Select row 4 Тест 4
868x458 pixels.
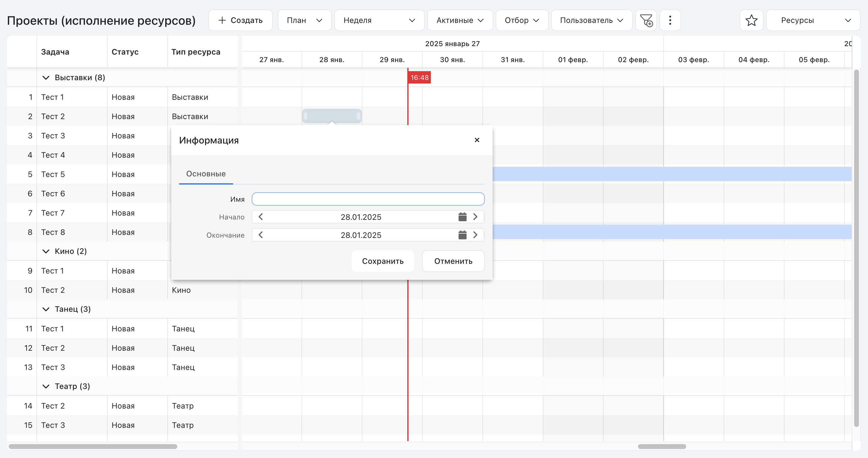[89, 155]
